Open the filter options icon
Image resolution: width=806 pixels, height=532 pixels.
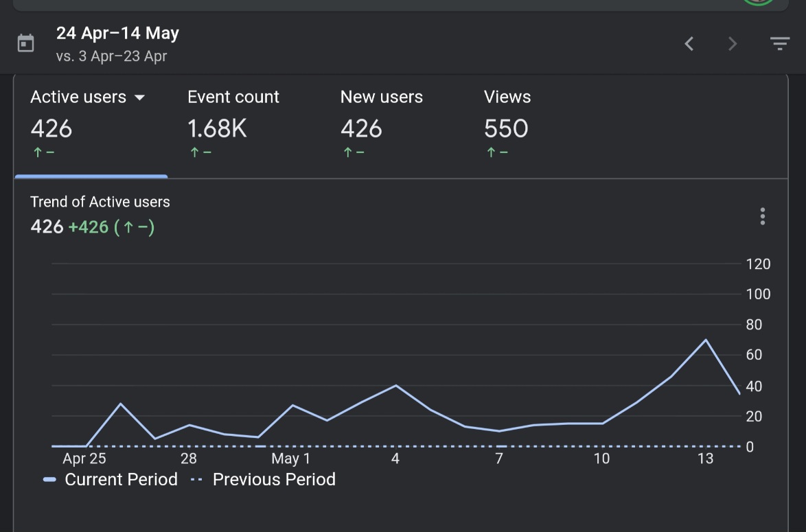[779, 44]
